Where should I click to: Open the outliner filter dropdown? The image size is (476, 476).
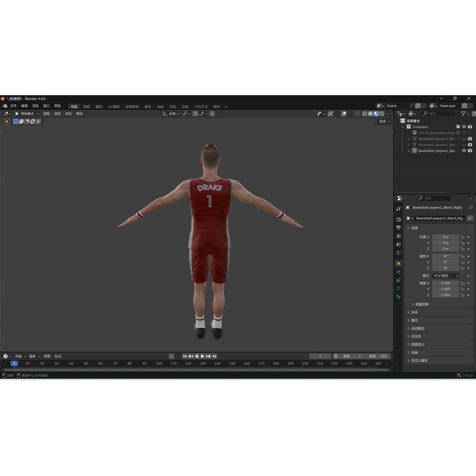pyautogui.click(x=465, y=114)
